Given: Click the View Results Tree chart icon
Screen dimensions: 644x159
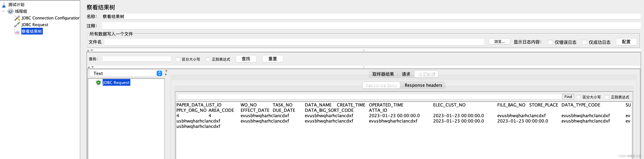Looking at the screenshot, I should click(17, 31).
